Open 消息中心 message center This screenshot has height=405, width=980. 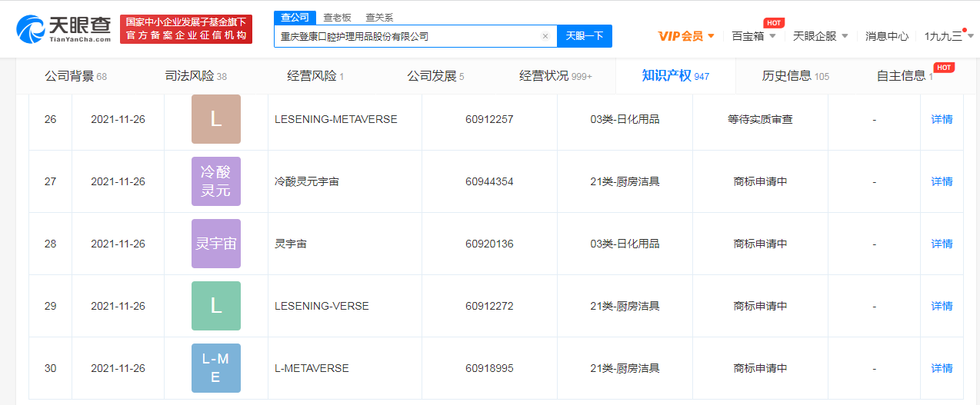886,36
